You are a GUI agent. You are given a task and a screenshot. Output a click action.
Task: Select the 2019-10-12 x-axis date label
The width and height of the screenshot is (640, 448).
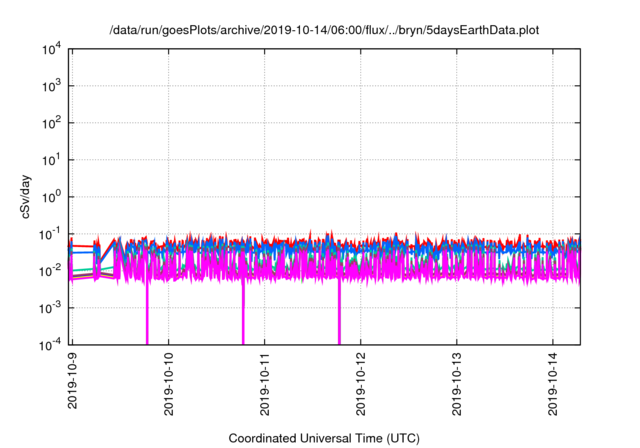coord(360,384)
